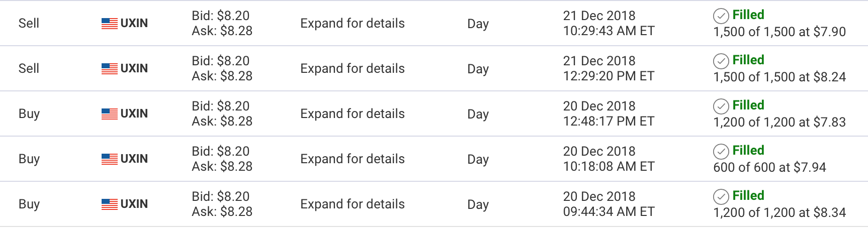Viewport: 868px width, 230px height.
Task: Click the US flag icon in the 10:29:43 AM sell row
Action: point(109,24)
